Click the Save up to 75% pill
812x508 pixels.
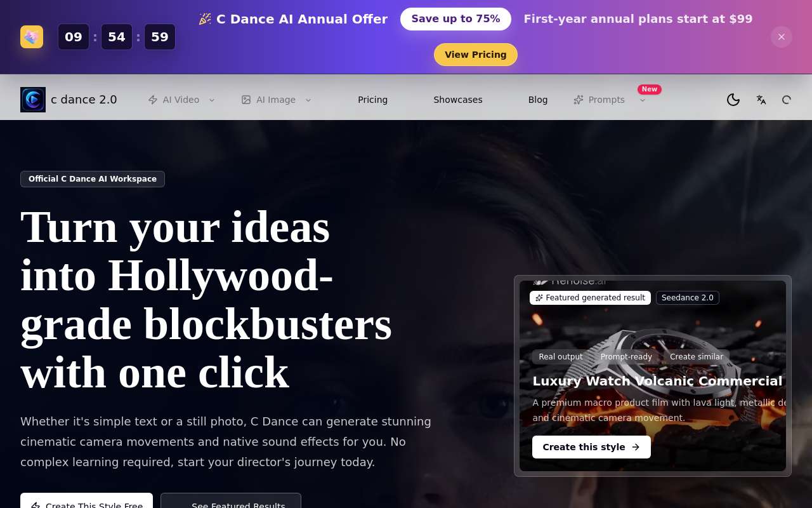coord(455,19)
